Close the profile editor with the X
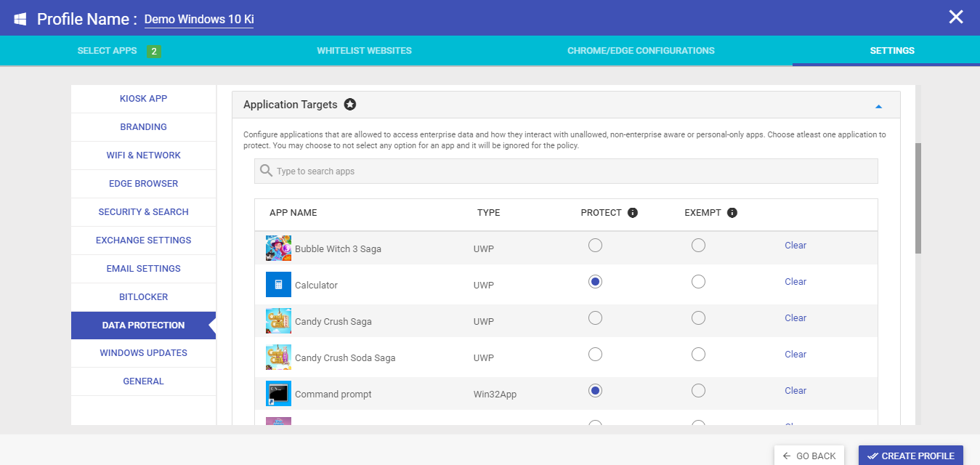The image size is (980, 465). (956, 17)
